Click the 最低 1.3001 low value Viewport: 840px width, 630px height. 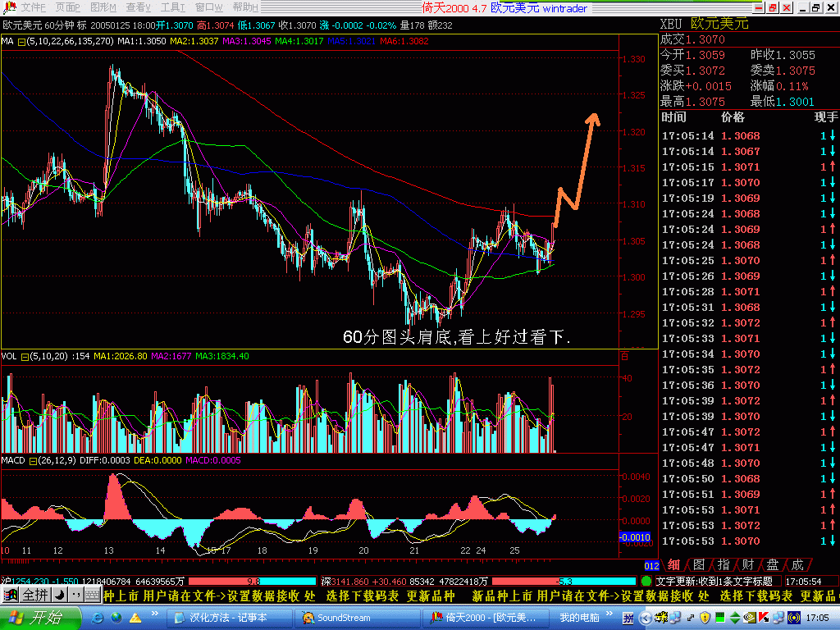(782, 102)
